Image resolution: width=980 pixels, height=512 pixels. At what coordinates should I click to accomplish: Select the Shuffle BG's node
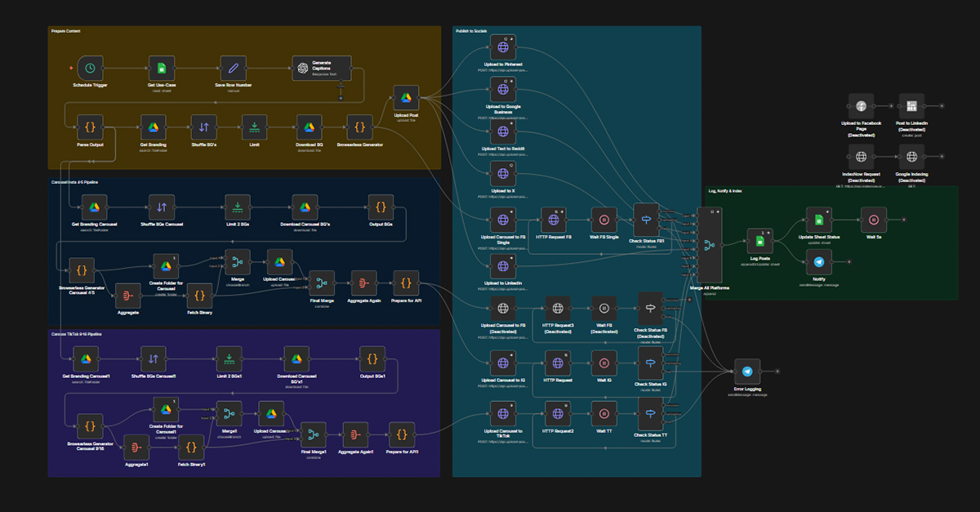point(204,127)
